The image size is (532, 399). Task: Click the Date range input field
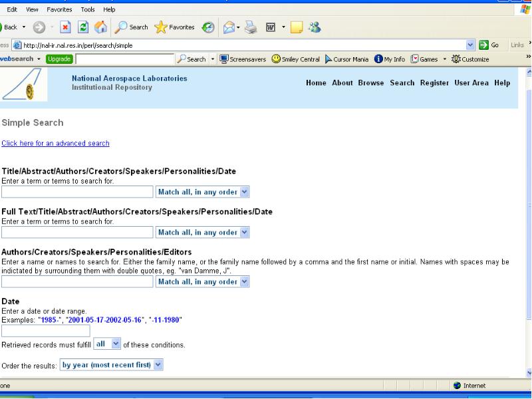pyautogui.click(x=46, y=331)
